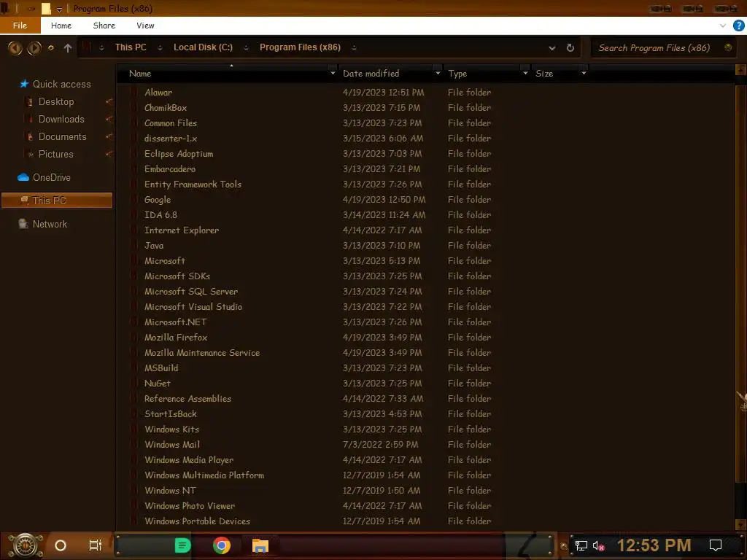Open Size column filter dropdown

point(584,74)
